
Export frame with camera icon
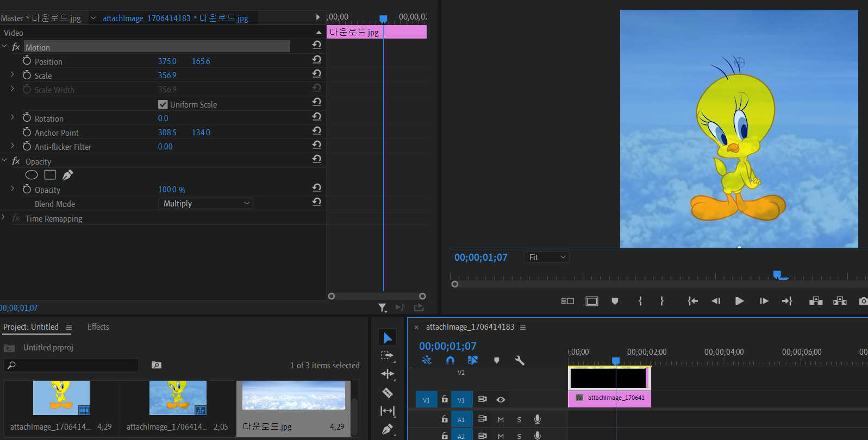click(863, 301)
